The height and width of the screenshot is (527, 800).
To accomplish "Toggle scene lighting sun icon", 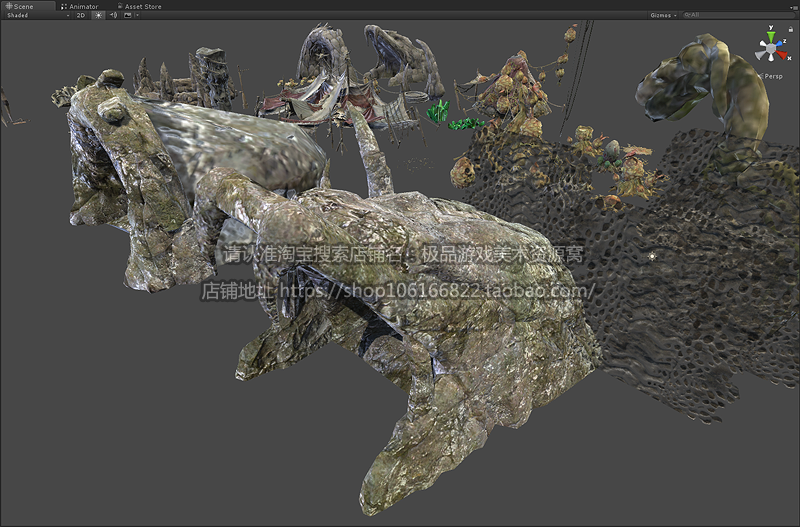I will tap(98, 15).
